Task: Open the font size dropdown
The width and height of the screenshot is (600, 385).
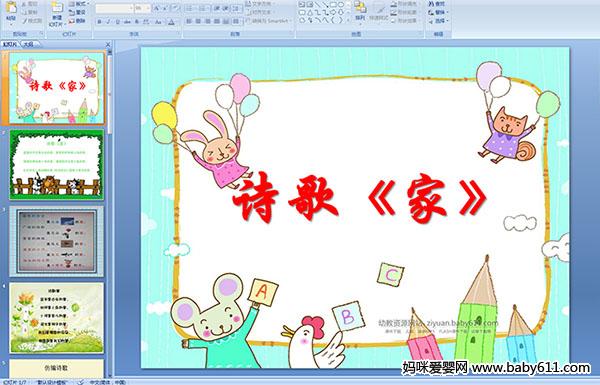Action: click(143, 8)
